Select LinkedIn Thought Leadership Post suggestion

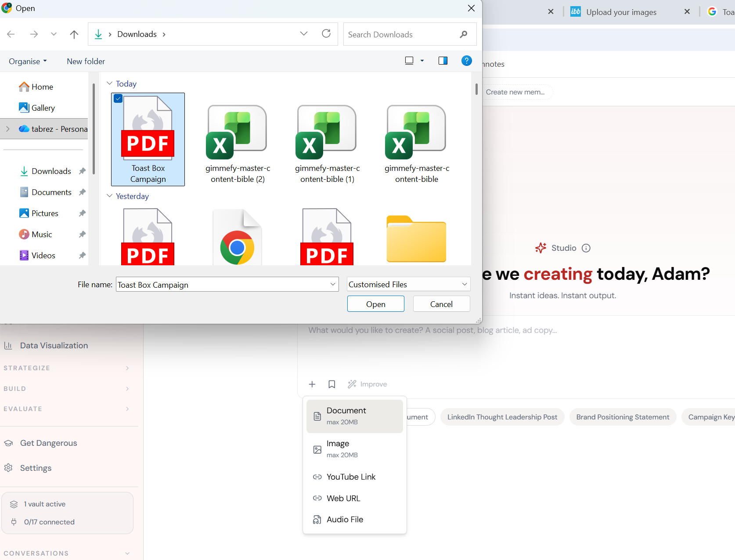point(502,416)
